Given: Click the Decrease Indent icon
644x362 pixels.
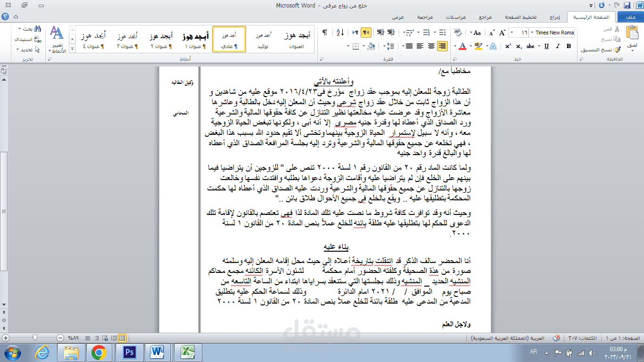Looking at the screenshot, I should (391, 33).
